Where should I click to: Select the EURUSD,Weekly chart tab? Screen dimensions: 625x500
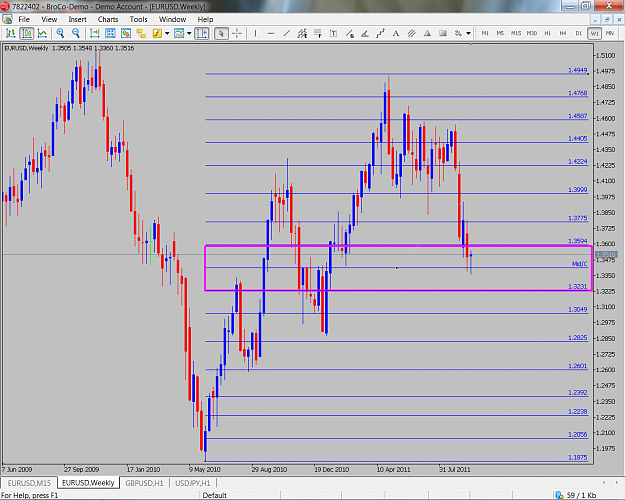pyautogui.click(x=88, y=482)
